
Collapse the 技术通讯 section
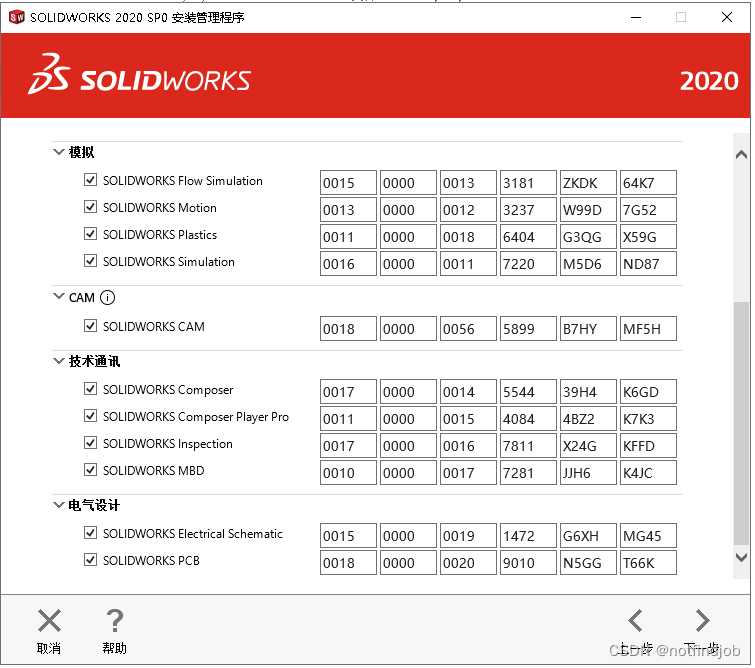(x=58, y=361)
